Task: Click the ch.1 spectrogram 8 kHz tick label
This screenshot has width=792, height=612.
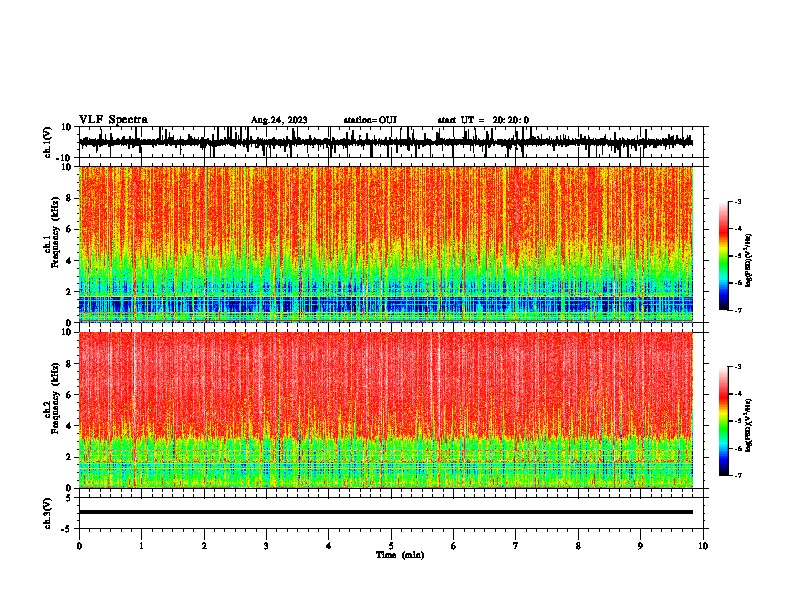Action: point(69,198)
